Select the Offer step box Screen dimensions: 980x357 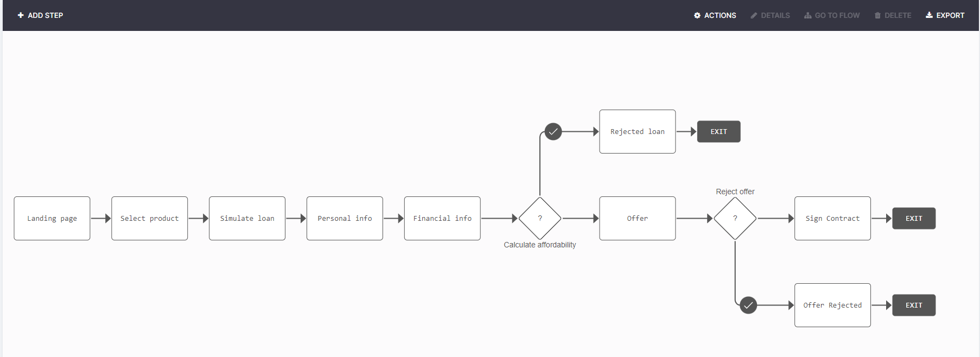tap(638, 218)
